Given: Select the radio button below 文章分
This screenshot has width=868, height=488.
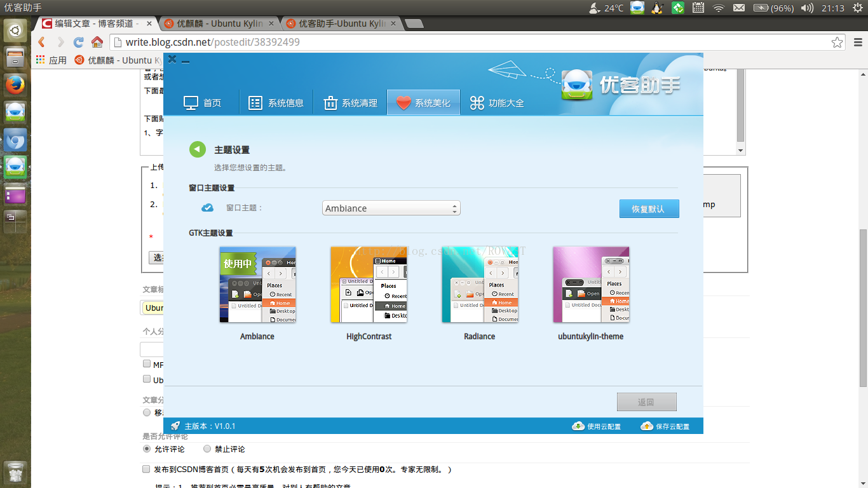Looking at the screenshot, I should pos(147,412).
